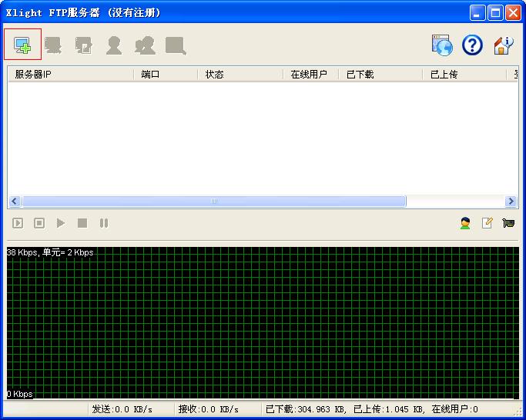526x420 pixels.
Task: Click the greyed user group icon
Action: click(145, 45)
